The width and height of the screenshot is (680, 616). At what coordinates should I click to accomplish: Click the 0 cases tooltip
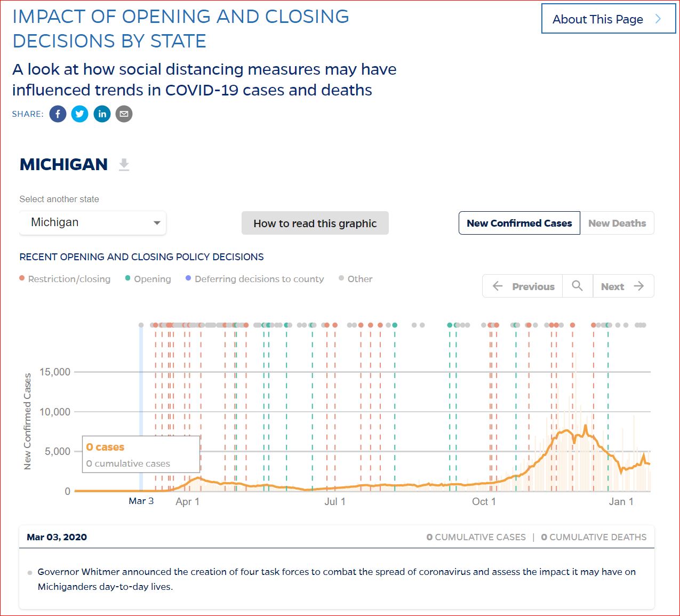click(141, 454)
